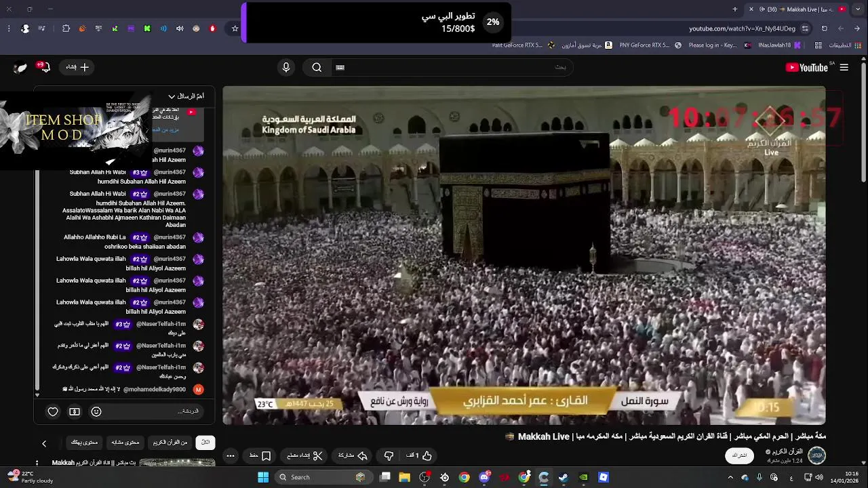Click the YouTube search magnifier button
Viewport: 868px width, 488px height.
pos(317,67)
